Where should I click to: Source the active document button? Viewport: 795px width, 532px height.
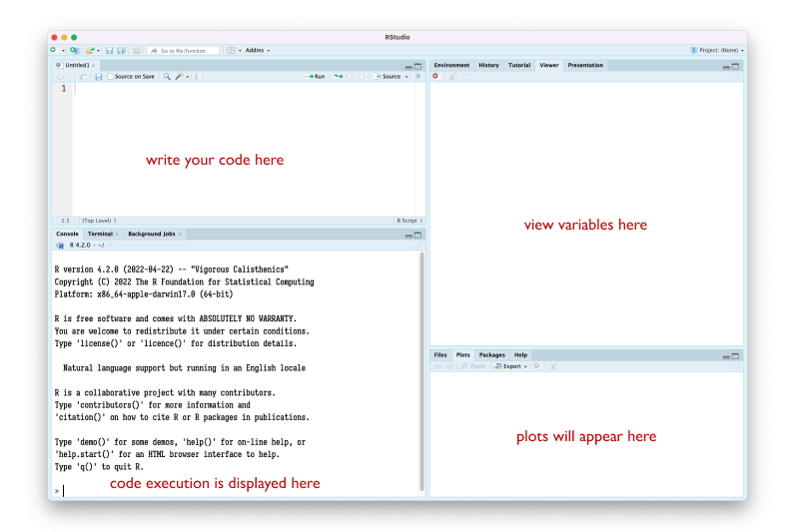[x=388, y=77]
